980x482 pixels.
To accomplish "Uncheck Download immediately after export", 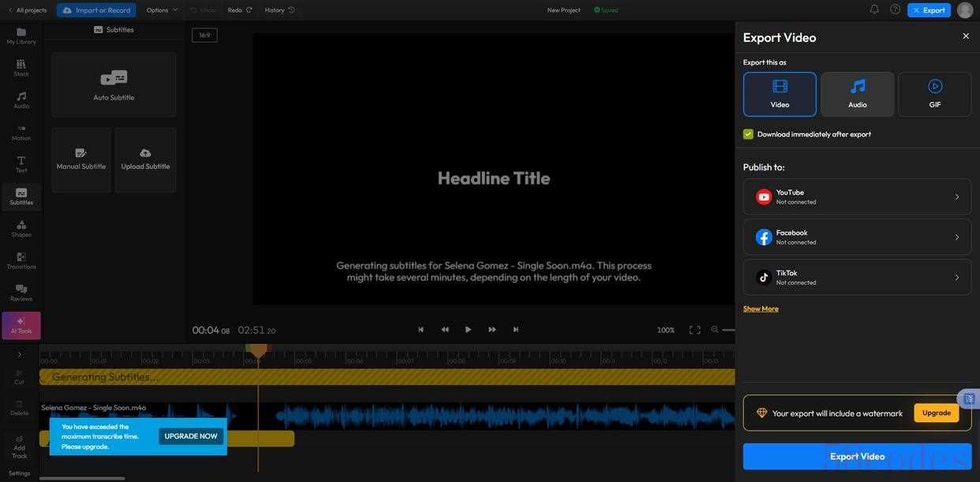I will point(748,134).
